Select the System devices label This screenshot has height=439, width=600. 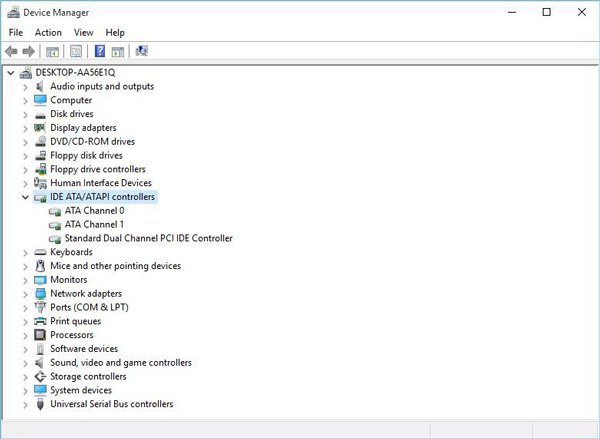[81, 390]
